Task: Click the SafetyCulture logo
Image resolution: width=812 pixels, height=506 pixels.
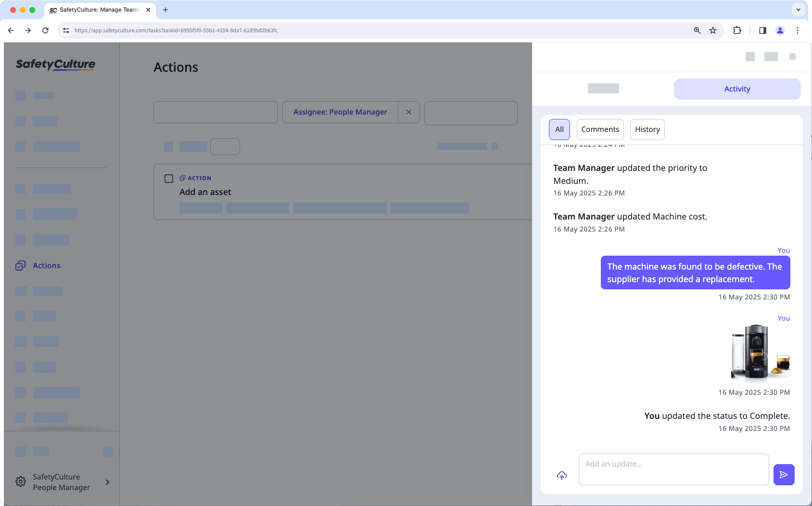Action: click(x=55, y=65)
